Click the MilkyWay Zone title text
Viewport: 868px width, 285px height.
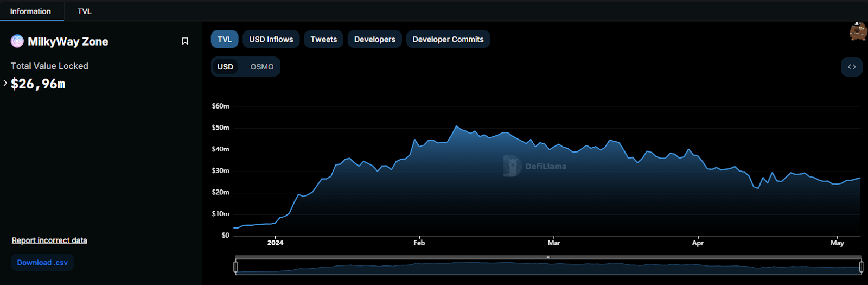click(x=68, y=41)
